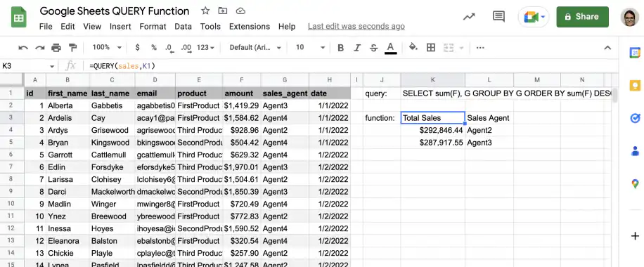Open Google Maps side panel

click(x=635, y=183)
